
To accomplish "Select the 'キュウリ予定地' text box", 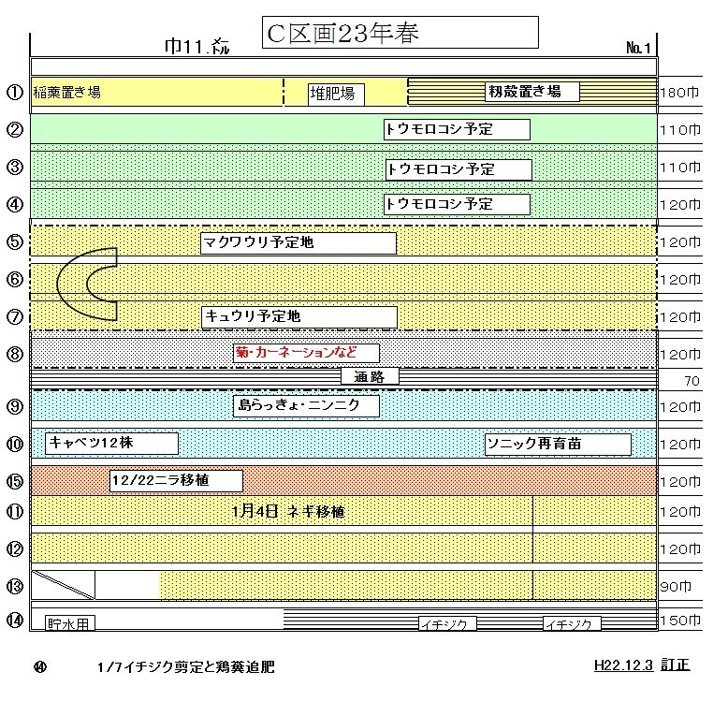I will pos(299,317).
